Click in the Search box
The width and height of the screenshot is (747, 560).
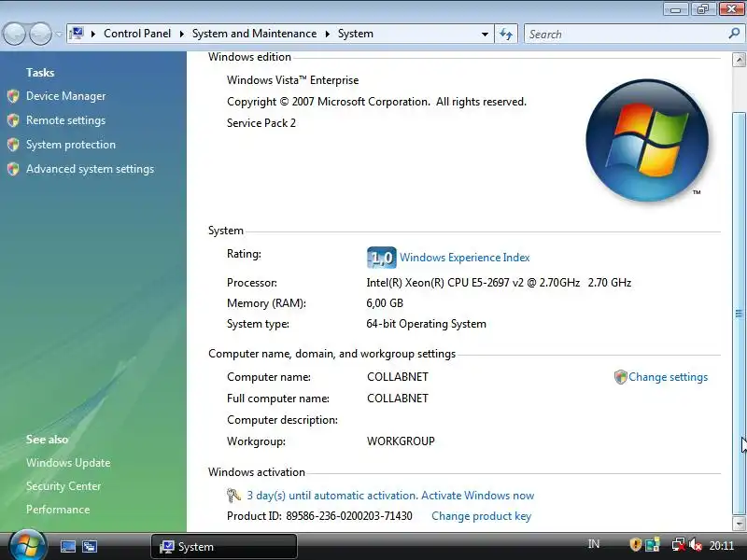click(626, 35)
